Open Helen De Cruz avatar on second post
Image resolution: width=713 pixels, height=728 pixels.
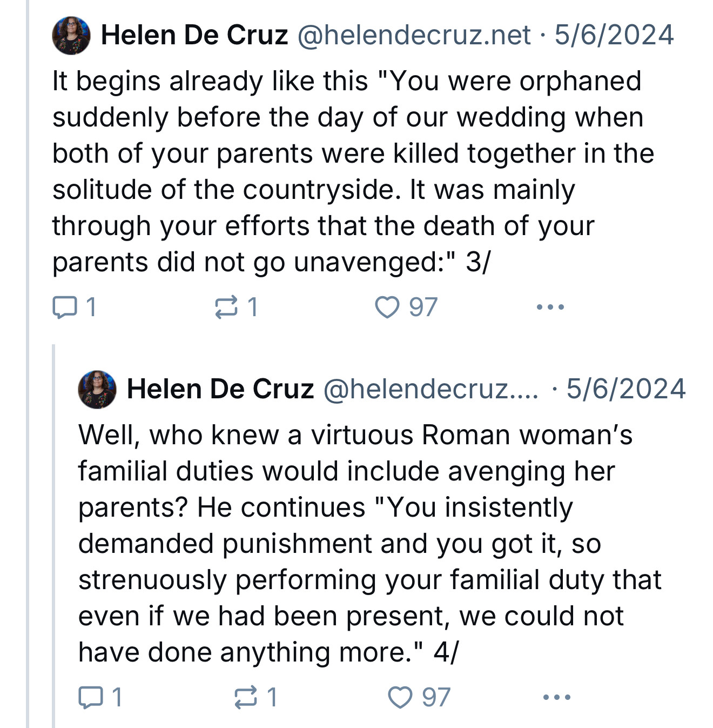tap(97, 389)
